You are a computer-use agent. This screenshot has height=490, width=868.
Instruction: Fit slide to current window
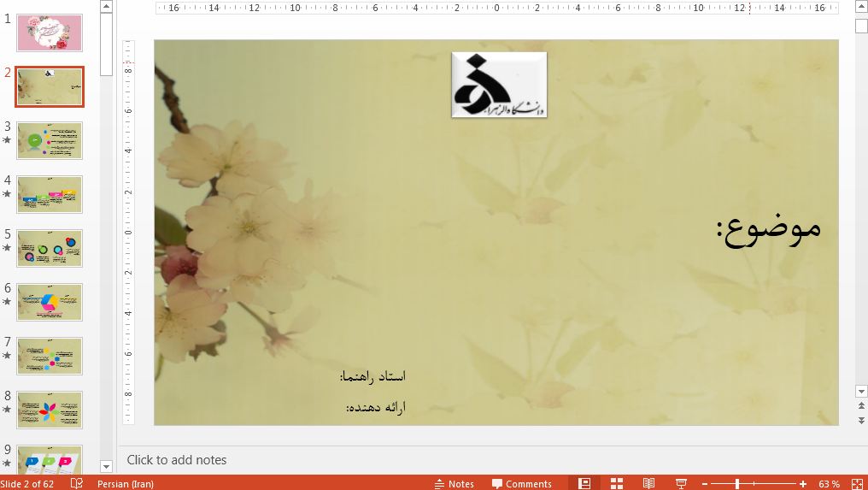[x=857, y=483]
